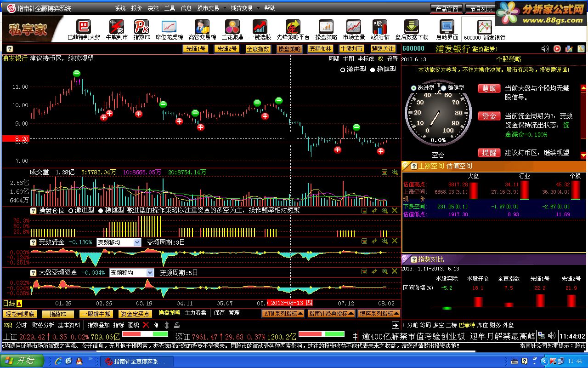
Task: Click the red 提醒 button
Action: point(489,153)
